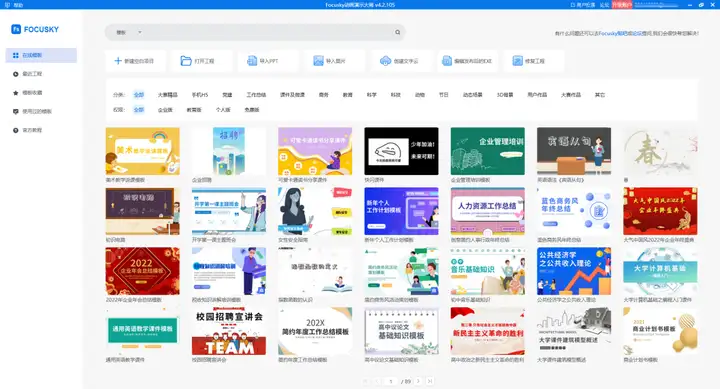Open the red 2022 企业年会 template thumbnail
The height and width of the screenshot is (389, 720).
142,271
